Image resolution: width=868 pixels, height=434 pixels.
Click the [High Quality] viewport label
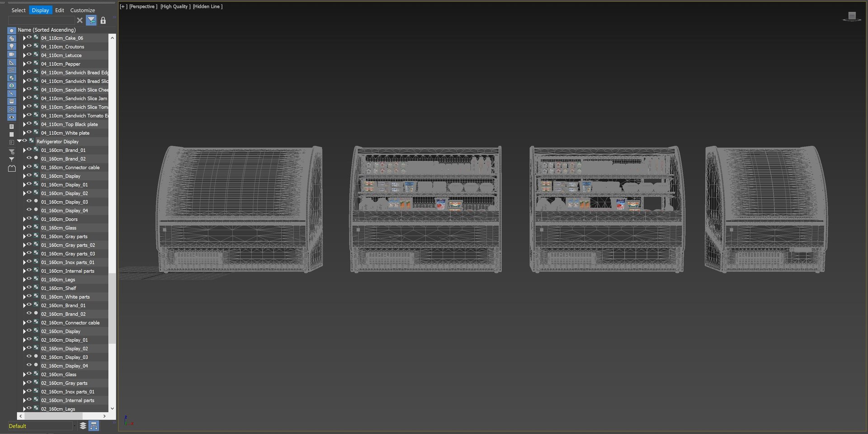click(x=175, y=6)
